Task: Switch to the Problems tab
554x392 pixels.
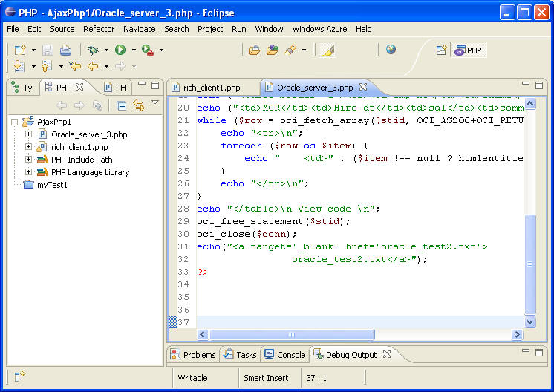Action: 193,355
